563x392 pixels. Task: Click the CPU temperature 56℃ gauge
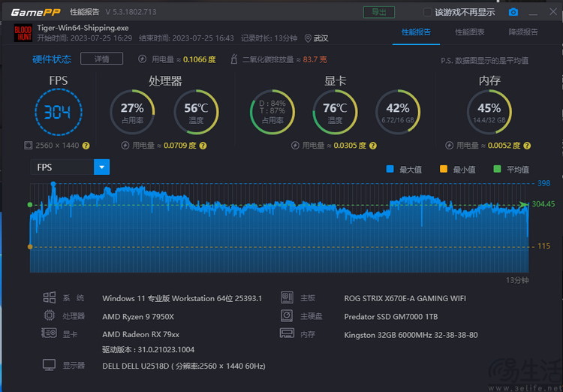click(196, 112)
